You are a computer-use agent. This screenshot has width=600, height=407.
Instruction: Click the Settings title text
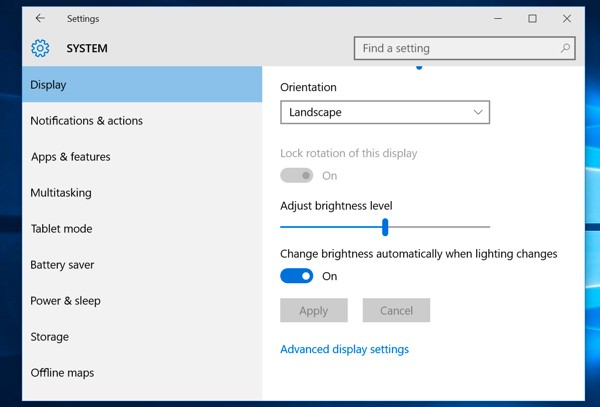(83, 18)
